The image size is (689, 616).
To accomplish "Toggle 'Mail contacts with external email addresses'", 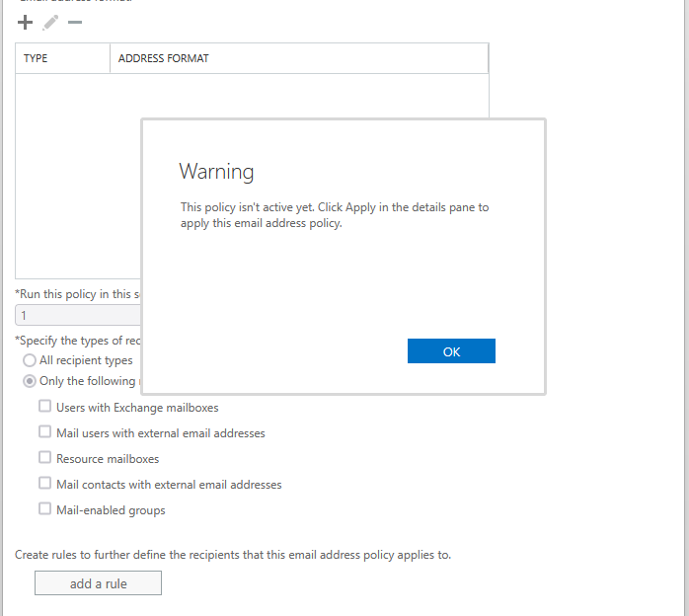I will coord(44,484).
